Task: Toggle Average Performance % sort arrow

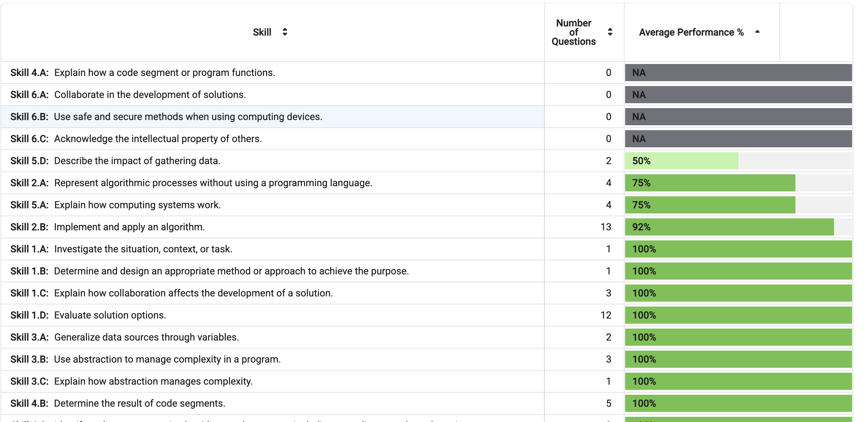Action: point(757,32)
